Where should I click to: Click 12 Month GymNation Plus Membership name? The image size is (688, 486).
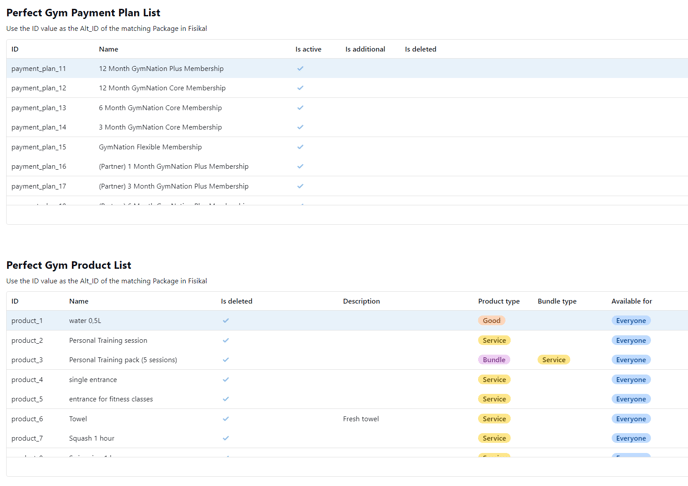click(161, 68)
